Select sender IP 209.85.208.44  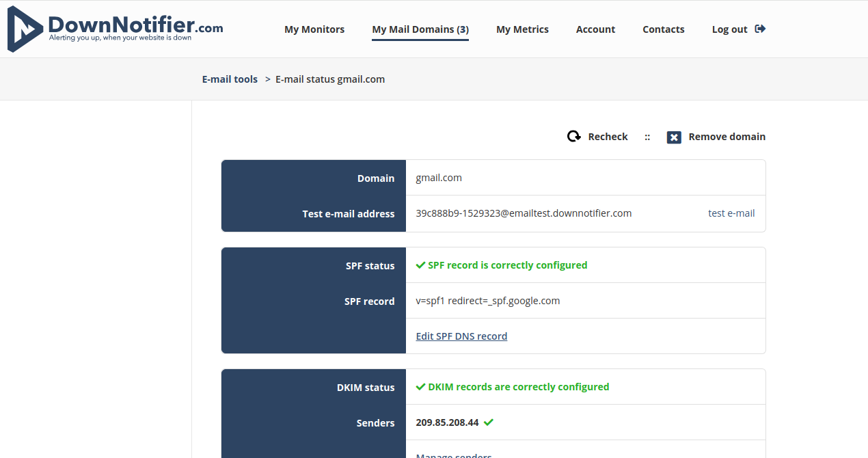(447, 422)
